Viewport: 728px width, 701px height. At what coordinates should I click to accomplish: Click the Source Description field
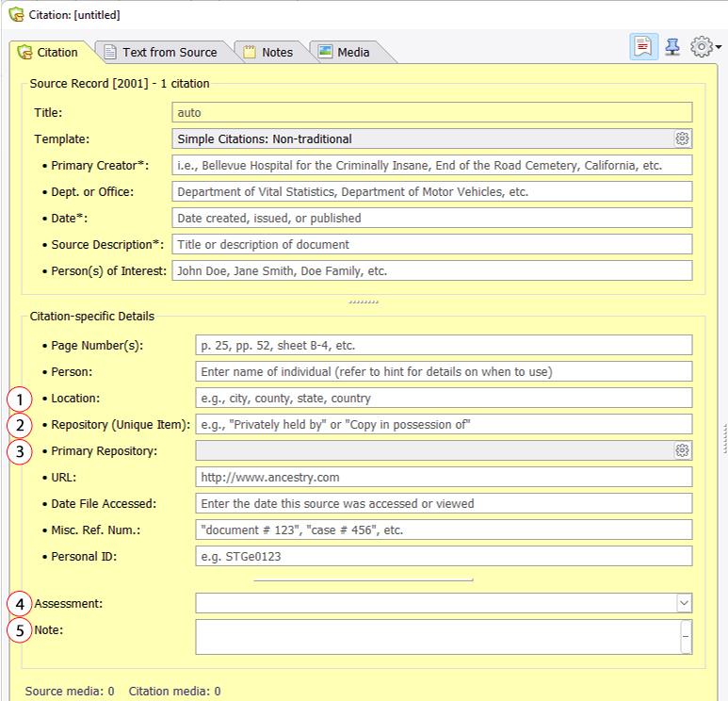point(431,244)
